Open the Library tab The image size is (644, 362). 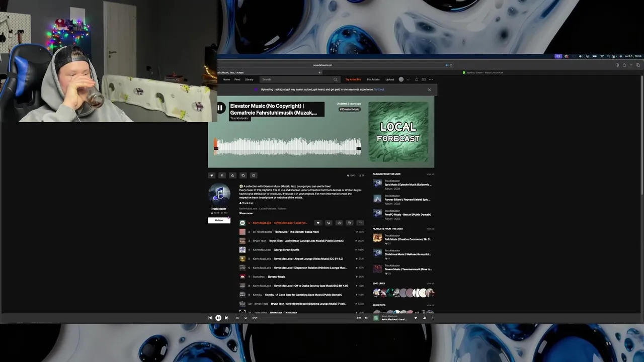(249, 79)
